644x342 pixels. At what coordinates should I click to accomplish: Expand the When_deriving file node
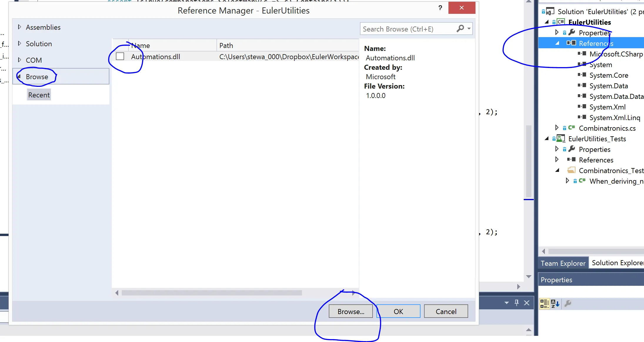[567, 181]
